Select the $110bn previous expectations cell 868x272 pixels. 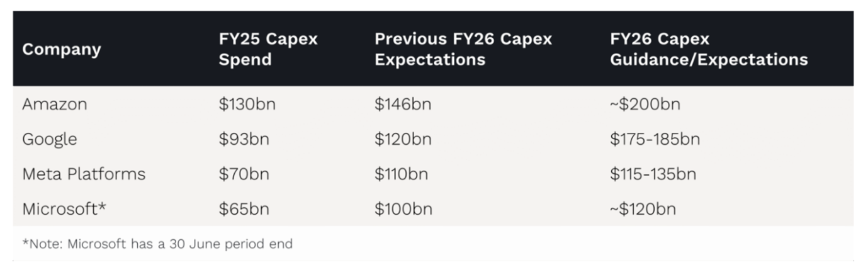tap(401, 174)
